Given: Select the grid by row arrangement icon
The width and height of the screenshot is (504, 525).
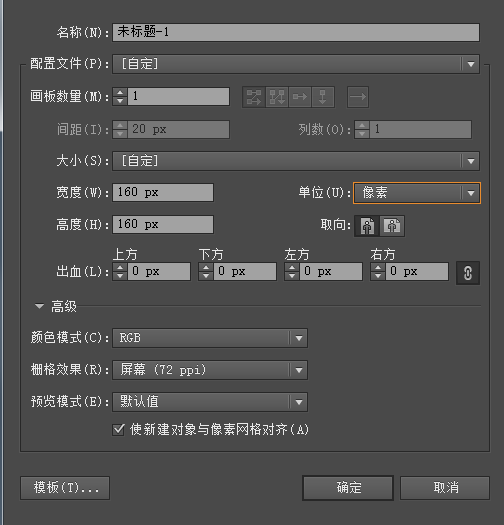Looking at the screenshot, I should point(254,97).
